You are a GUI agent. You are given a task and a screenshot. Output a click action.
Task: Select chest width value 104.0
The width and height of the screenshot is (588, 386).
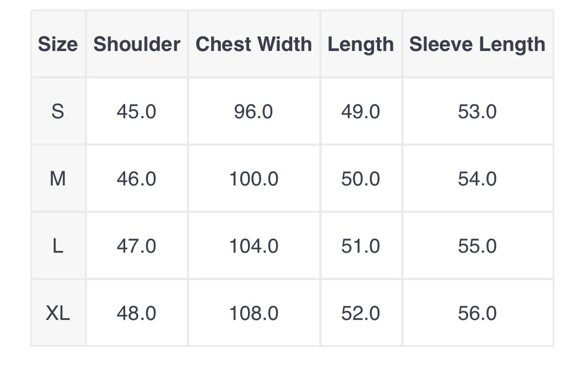(254, 246)
